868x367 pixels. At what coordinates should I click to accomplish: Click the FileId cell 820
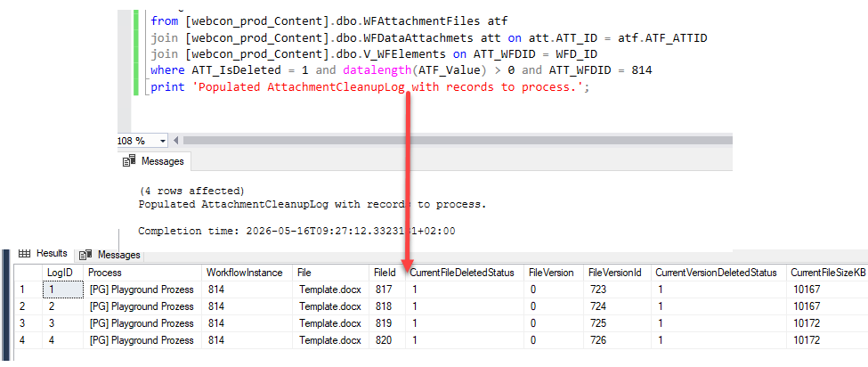pyautogui.click(x=387, y=340)
